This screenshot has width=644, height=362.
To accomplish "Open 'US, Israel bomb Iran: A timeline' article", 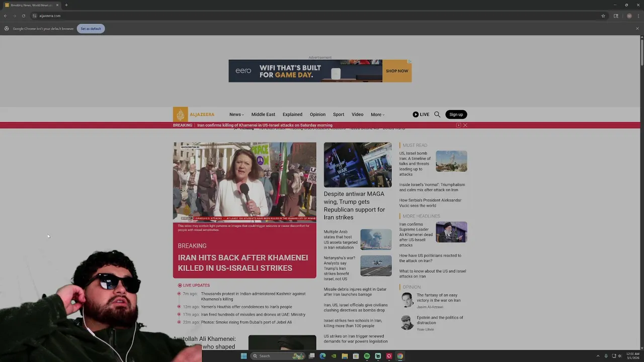I will pos(415,163).
